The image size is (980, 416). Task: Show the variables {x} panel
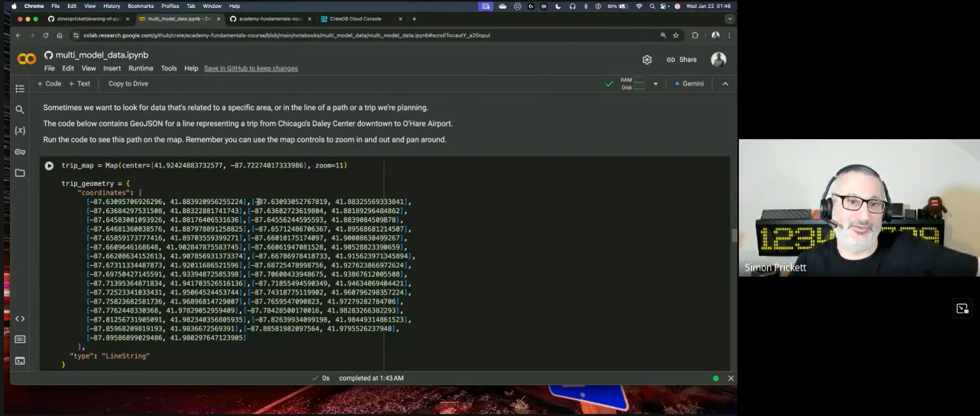20,131
